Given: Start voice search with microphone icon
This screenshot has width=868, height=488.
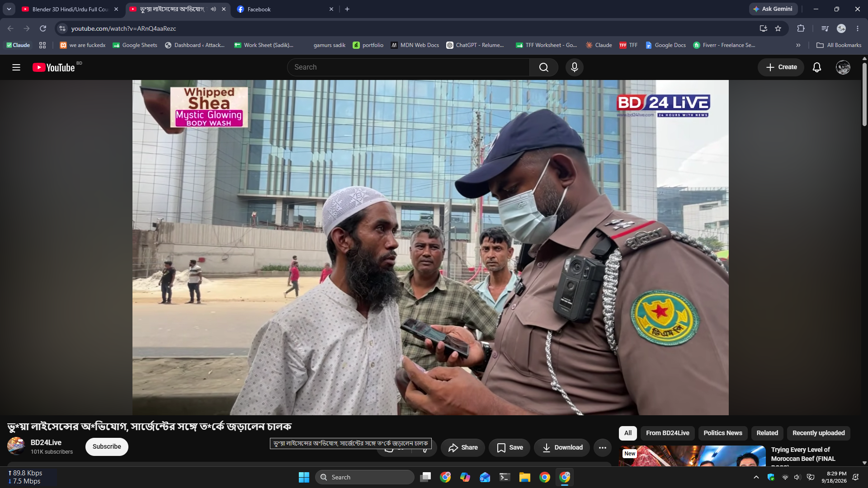Looking at the screenshot, I should (x=574, y=67).
